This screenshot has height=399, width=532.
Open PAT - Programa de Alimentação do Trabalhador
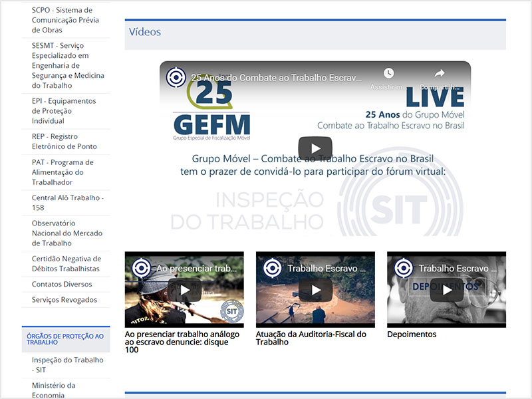(63, 172)
